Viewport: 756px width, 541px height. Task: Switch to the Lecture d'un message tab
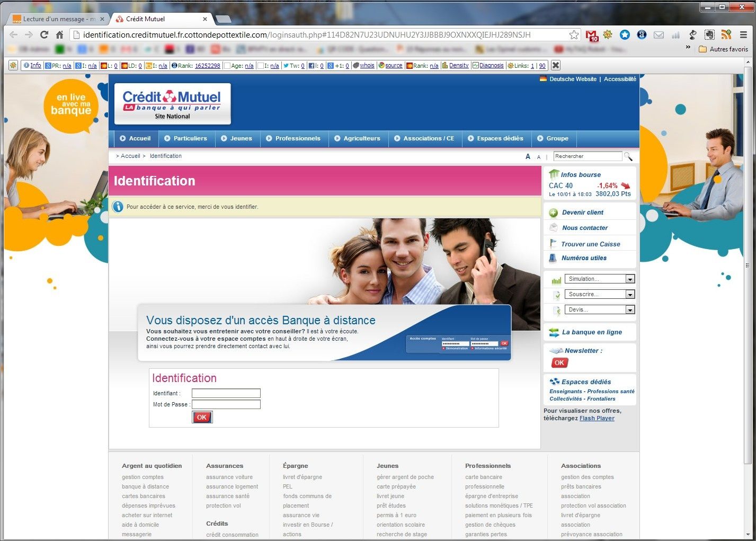56,19
